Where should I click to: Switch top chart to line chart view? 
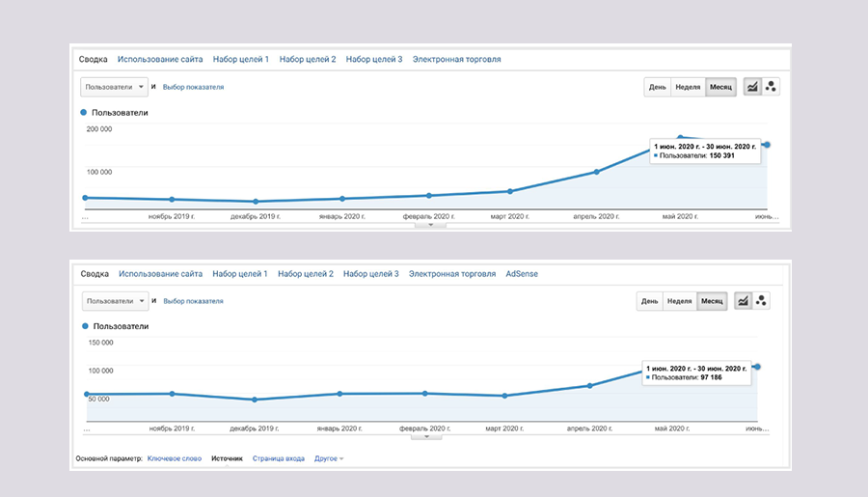751,87
